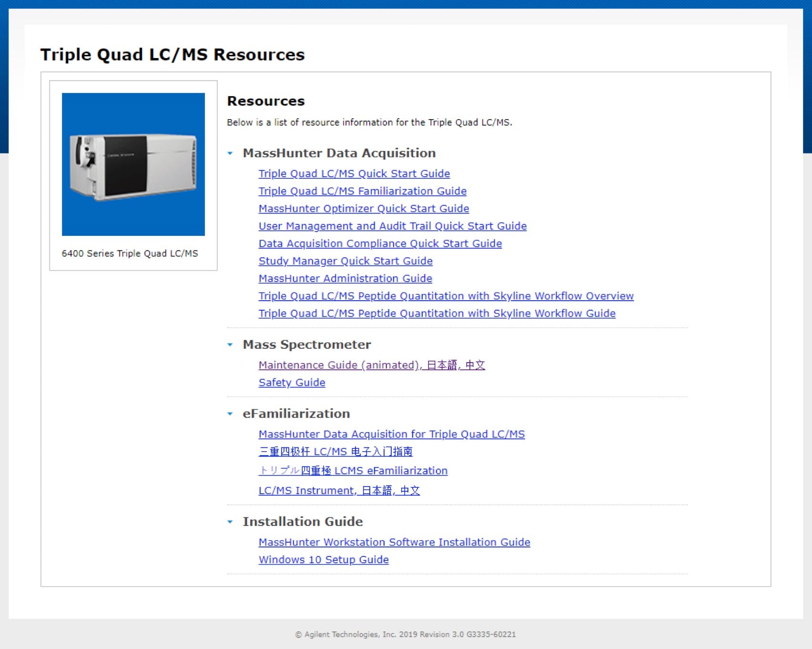Open the Triple Quad LC/MS Familiarization Guide
Viewport: 812px width, 649px height.
point(362,191)
